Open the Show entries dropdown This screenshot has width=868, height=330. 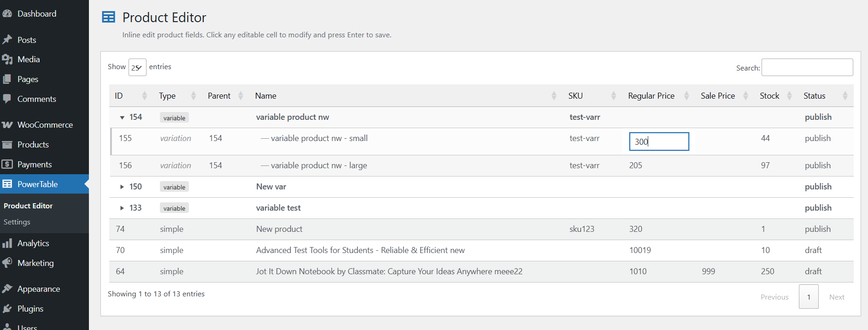137,67
